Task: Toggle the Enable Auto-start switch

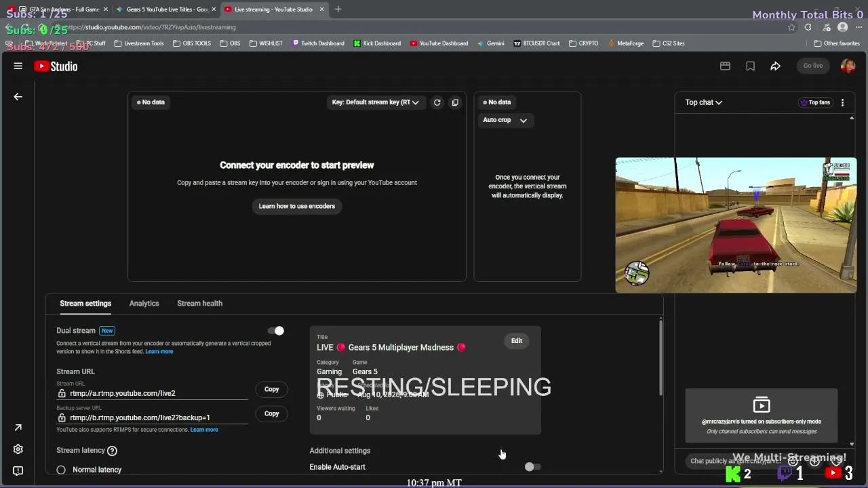Action: (x=533, y=467)
